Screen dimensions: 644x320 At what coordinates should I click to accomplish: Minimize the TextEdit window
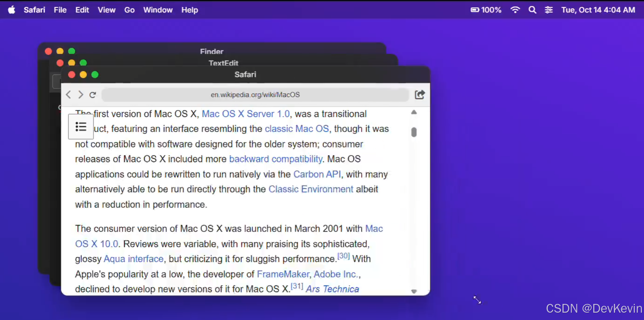[71, 63]
